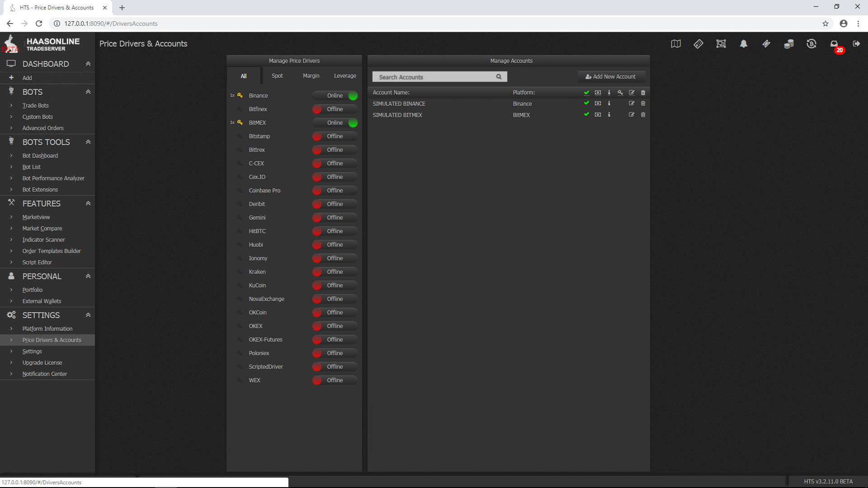Select the All price drivers tab

[x=244, y=76]
